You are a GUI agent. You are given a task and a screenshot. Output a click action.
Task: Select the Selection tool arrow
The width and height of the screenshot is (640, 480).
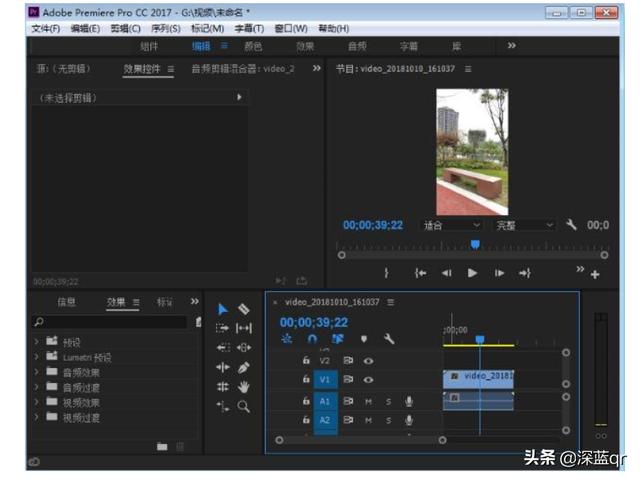point(222,309)
